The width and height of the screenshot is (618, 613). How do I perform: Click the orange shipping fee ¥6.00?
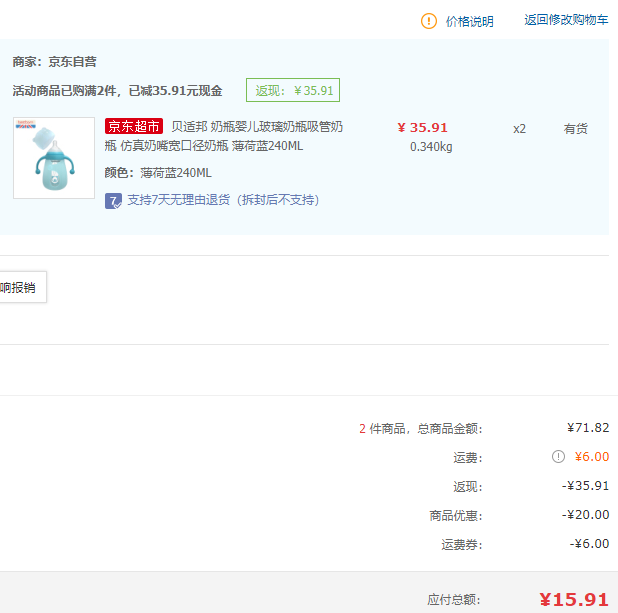tap(592, 456)
